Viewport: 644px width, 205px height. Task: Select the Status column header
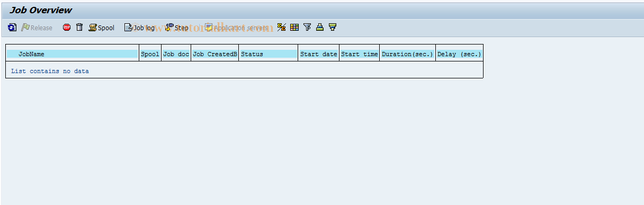point(269,54)
